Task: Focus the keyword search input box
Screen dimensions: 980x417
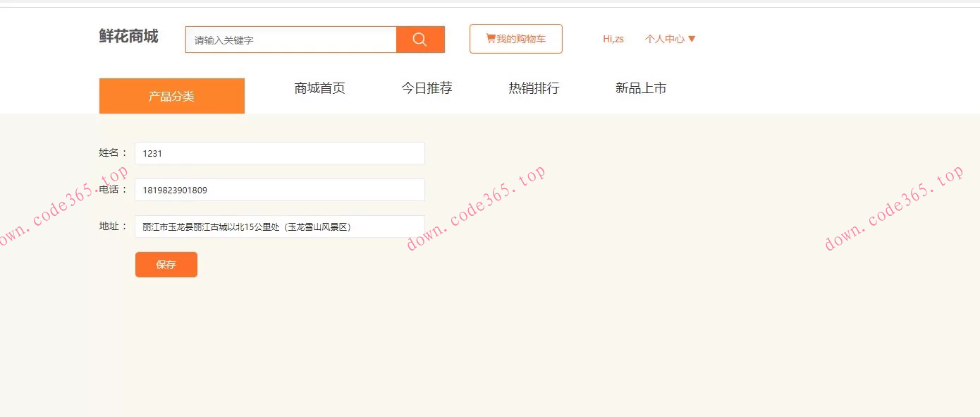Action: (x=289, y=40)
